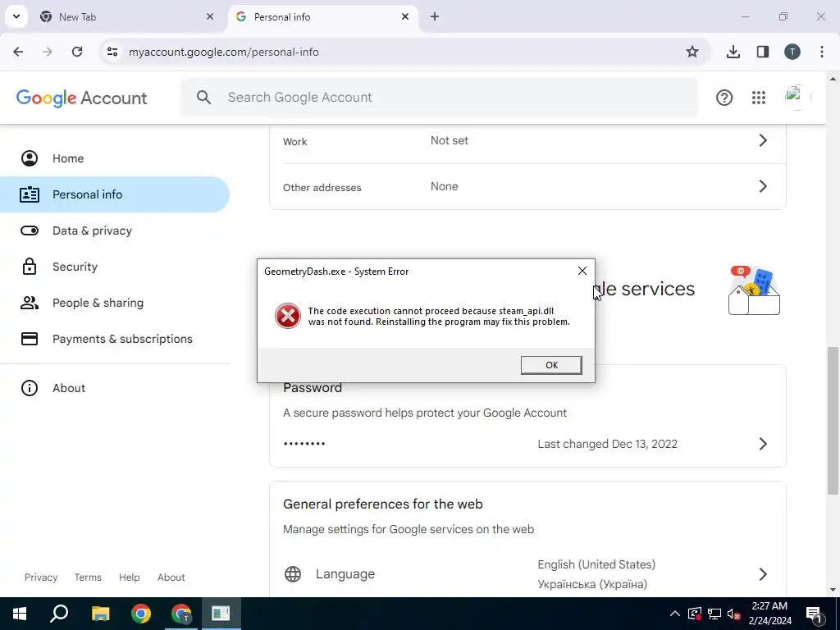Open the notification center icon
The image size is (840, 630).
[x=814, y=614]
